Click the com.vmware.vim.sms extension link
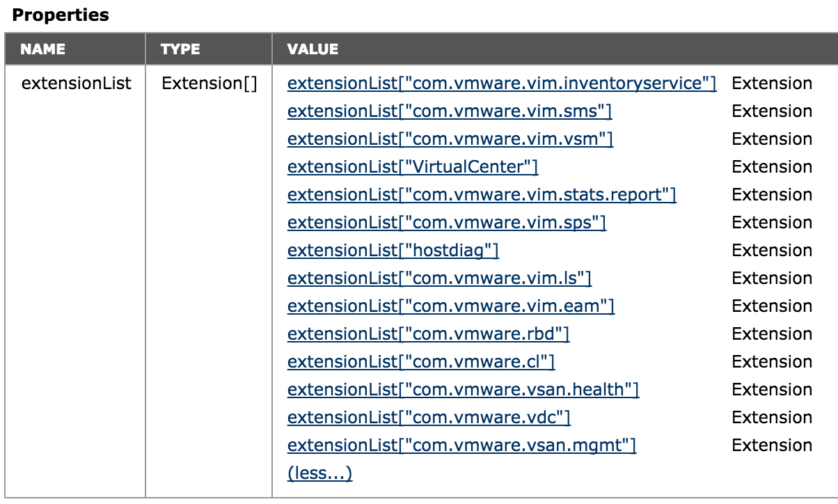This screenshot has height=504, width=838. pyautogui.click(x=450, y=111)
